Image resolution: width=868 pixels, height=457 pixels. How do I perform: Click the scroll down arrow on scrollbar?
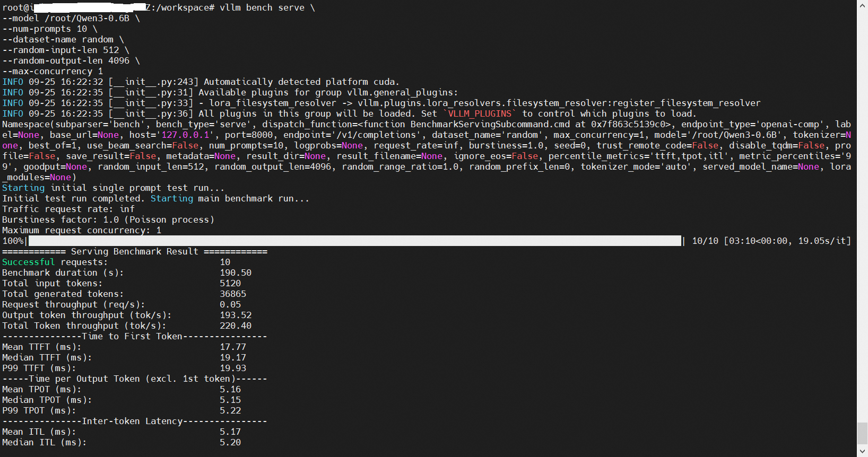pos(862,452)
